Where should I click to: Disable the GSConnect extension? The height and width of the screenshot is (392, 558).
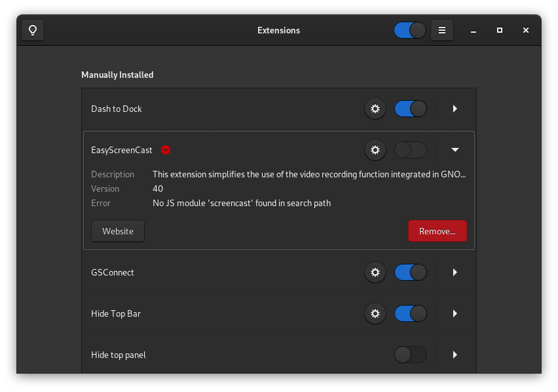[x=410, y=272]
